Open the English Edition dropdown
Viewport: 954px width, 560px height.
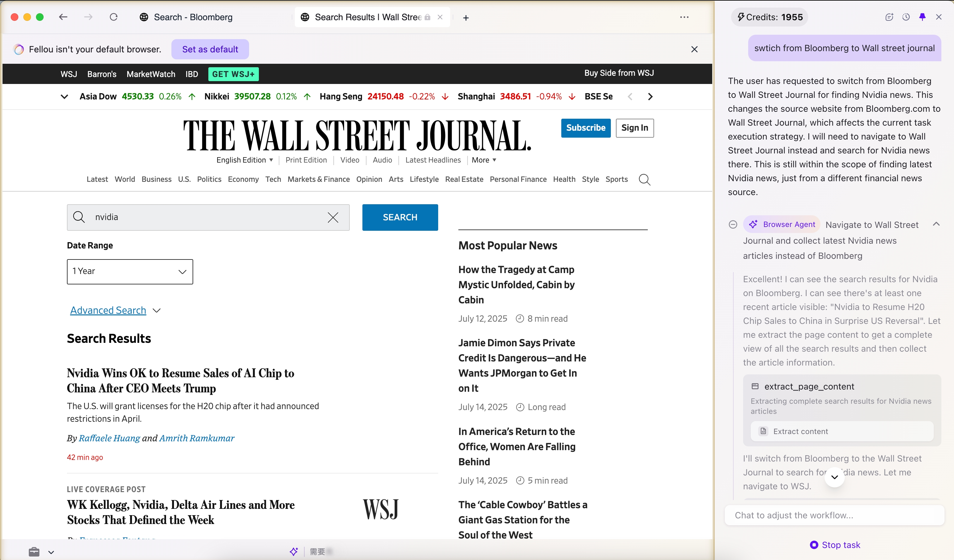coord(245,160)
